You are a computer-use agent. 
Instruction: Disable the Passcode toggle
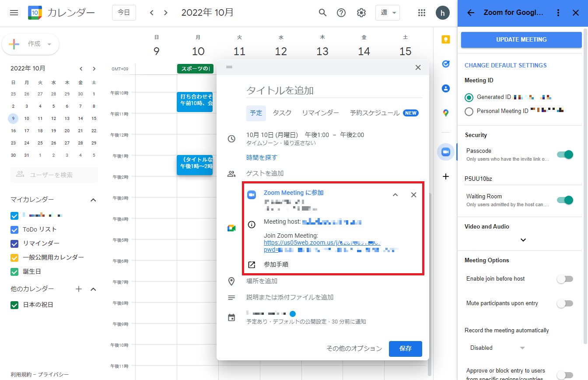pos(564,155)
